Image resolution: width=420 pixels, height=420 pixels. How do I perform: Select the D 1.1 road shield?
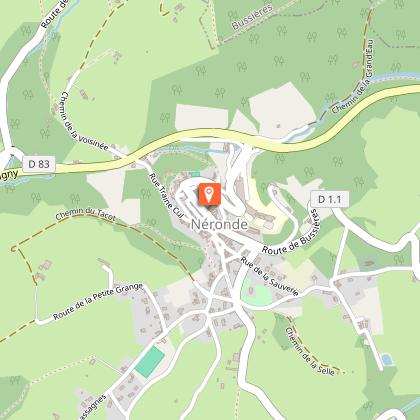point(330,199)
